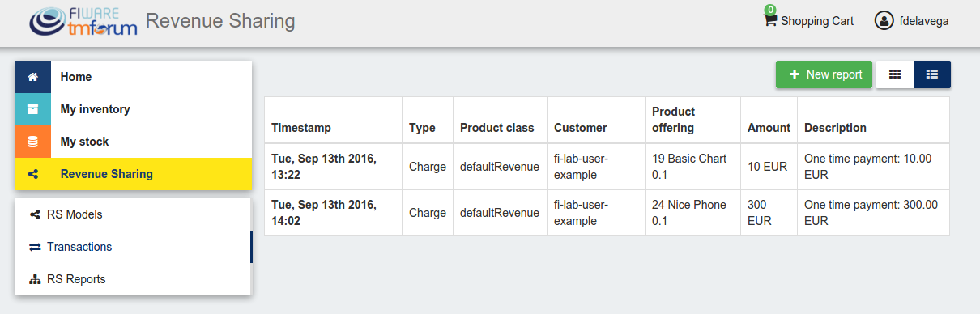
Task: Click the Revenue Sharing share icon
Action: click(x=33, y=174)
